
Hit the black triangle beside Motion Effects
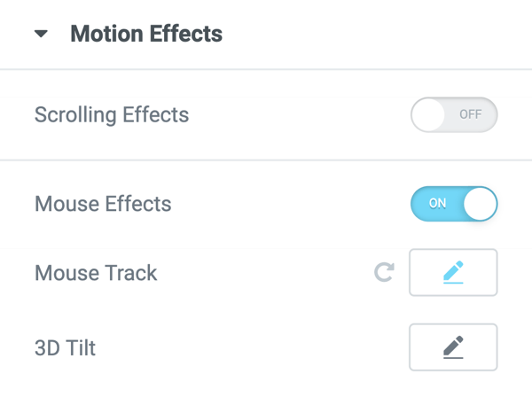pos(40,35)
